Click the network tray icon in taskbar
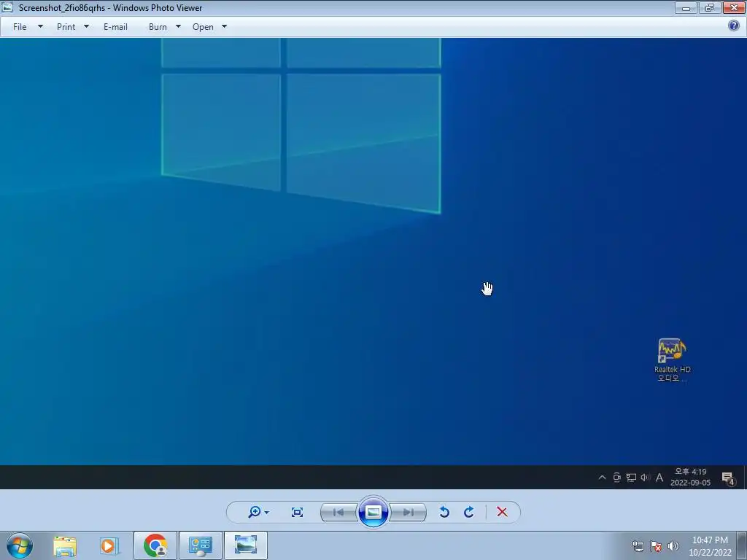Viewport: 747px width, 560px height. (638, 546)
